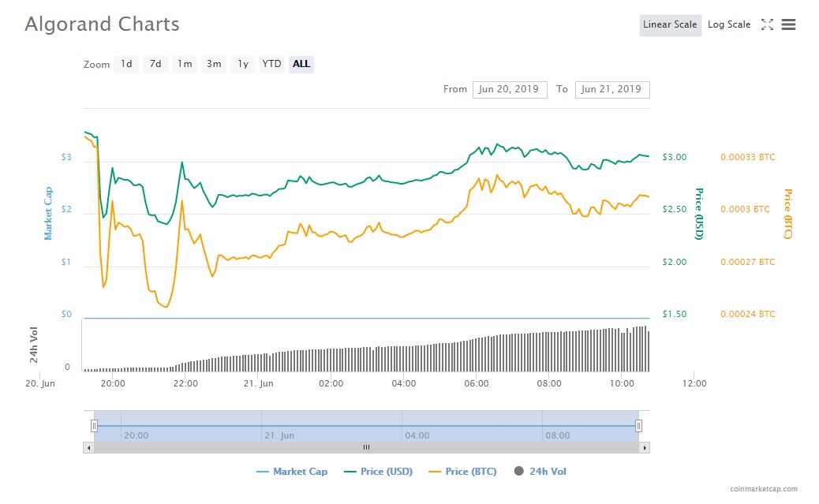This screenshot has height=504, width=819.
Task: Open the chart hamburger menu icon
Action: point(788,24)
